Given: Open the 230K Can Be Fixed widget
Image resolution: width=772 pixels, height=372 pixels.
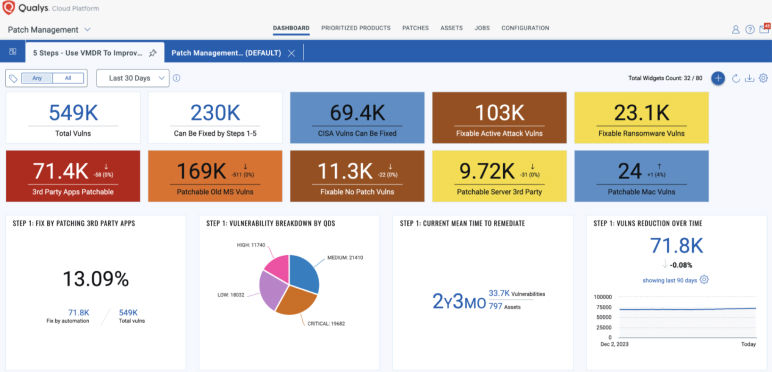Looking at the screenshot, I should [x=215, y=118].
